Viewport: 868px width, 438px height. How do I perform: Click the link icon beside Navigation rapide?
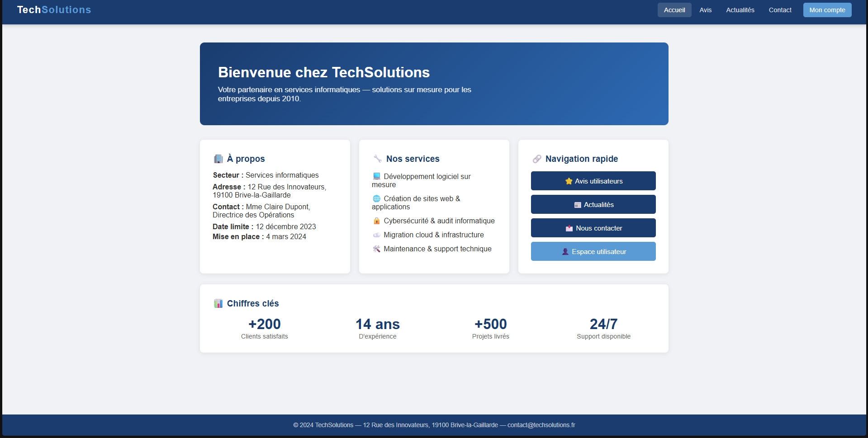click(x=537, y=159)
